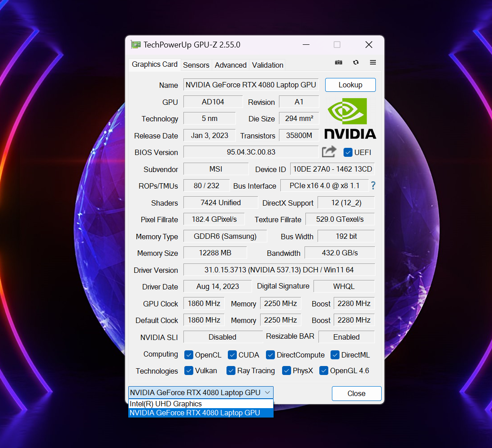Viewport: 492px width, 448px height.
Task: Click the DirectX Support value 12 (12_2)
Action: (346, 202)
